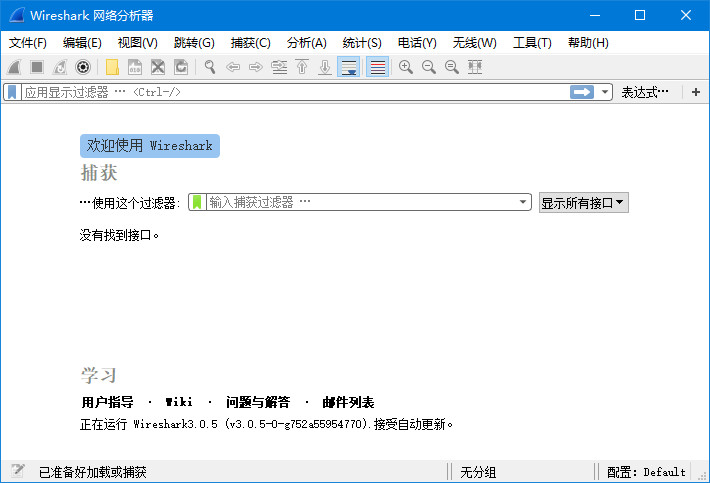The width and height of the screenshot is (710, 483).
Task: Open the Wiki link
Action: pos(179,402)
